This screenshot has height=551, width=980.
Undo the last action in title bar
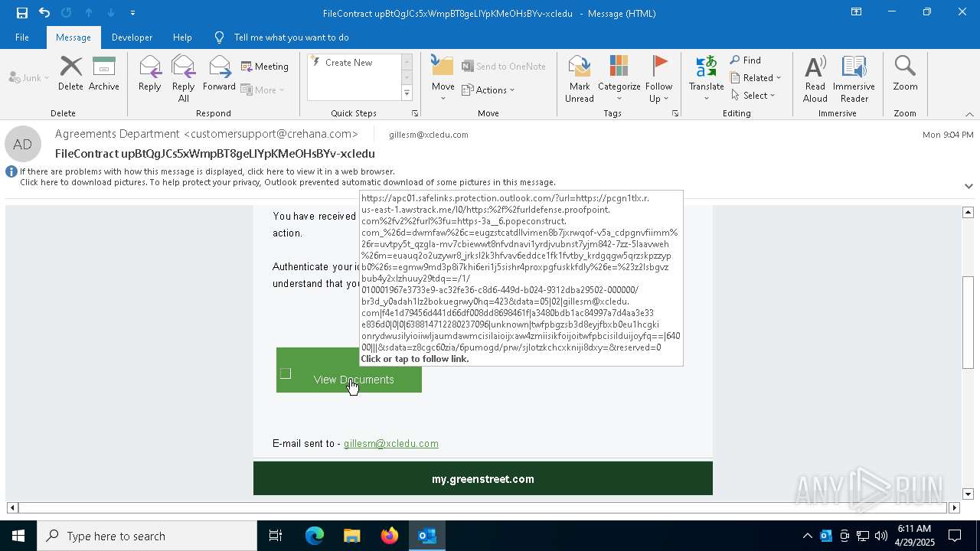pyautogui.click(x=44, y=12)
